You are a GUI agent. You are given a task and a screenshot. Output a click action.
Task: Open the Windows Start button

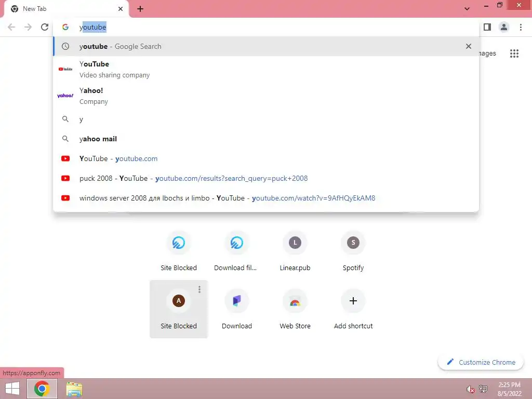click(x=12, y=389)
